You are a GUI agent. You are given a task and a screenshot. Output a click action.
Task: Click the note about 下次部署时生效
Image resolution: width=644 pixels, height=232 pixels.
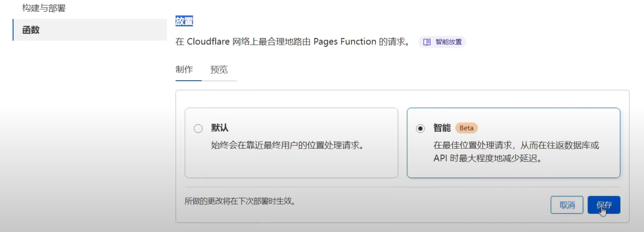(x=240, y=201)
